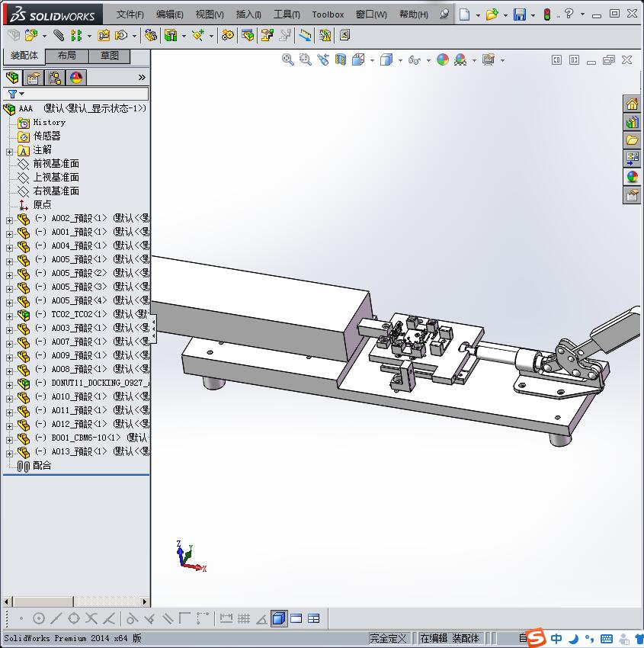Viewport: 644px width, 648px height.
Task: Open the 工具(T) menu
Action: (287, 14)
